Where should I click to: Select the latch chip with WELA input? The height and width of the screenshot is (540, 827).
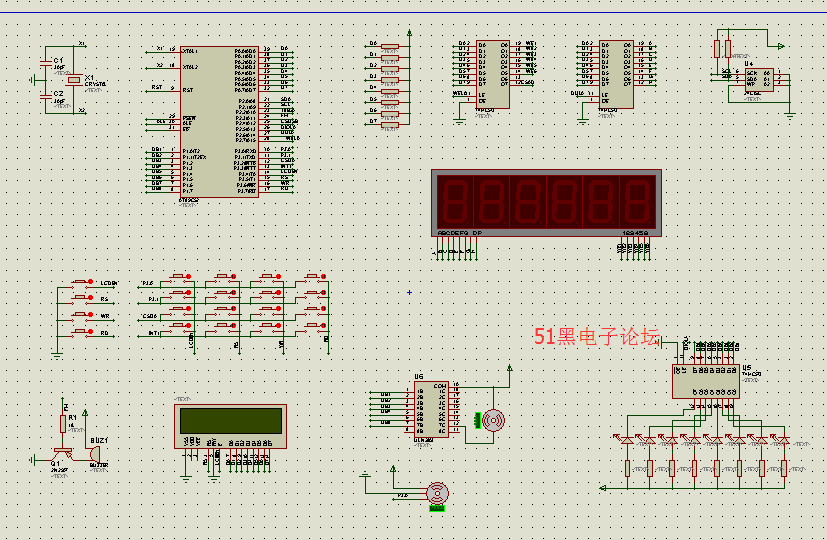(x=493, y=74)
